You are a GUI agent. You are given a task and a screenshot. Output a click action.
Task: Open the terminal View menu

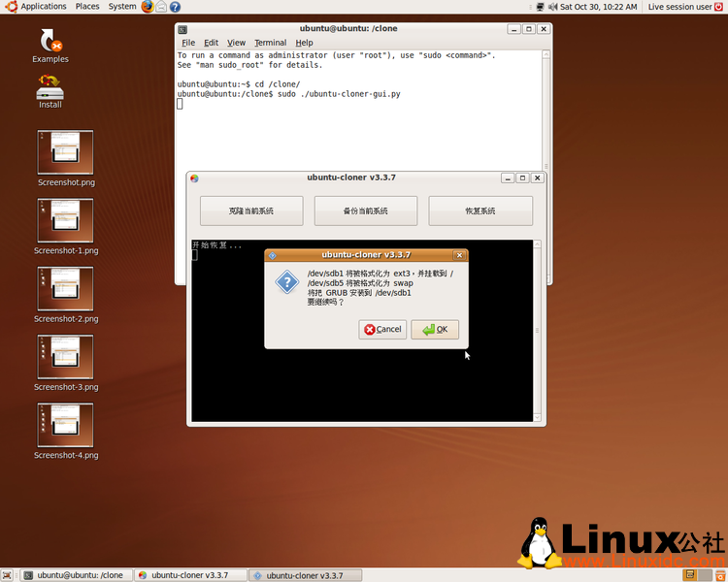click(236, 43)
